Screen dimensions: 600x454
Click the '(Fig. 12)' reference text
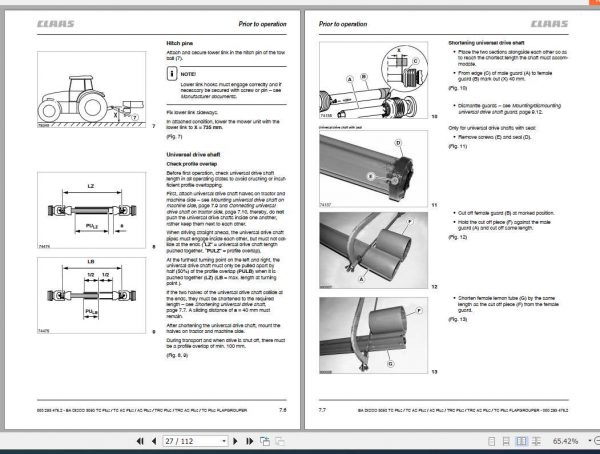point(458,237)
